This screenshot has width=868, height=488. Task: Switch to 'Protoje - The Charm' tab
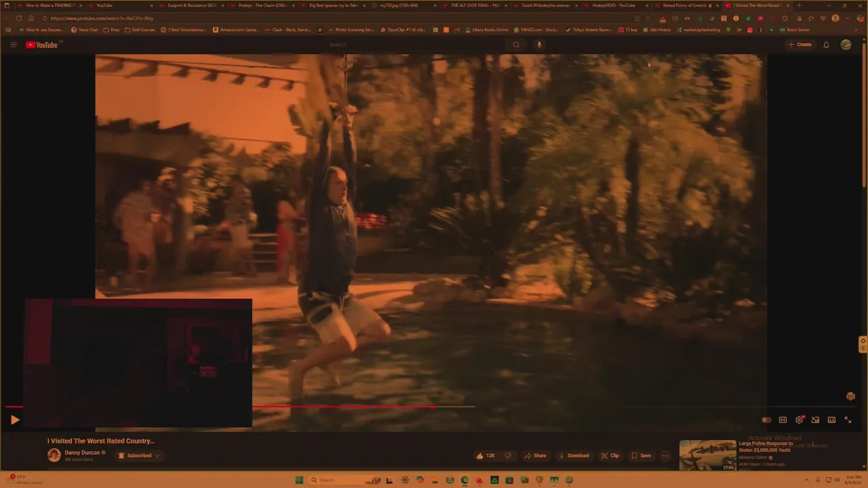tap(261, 5)
